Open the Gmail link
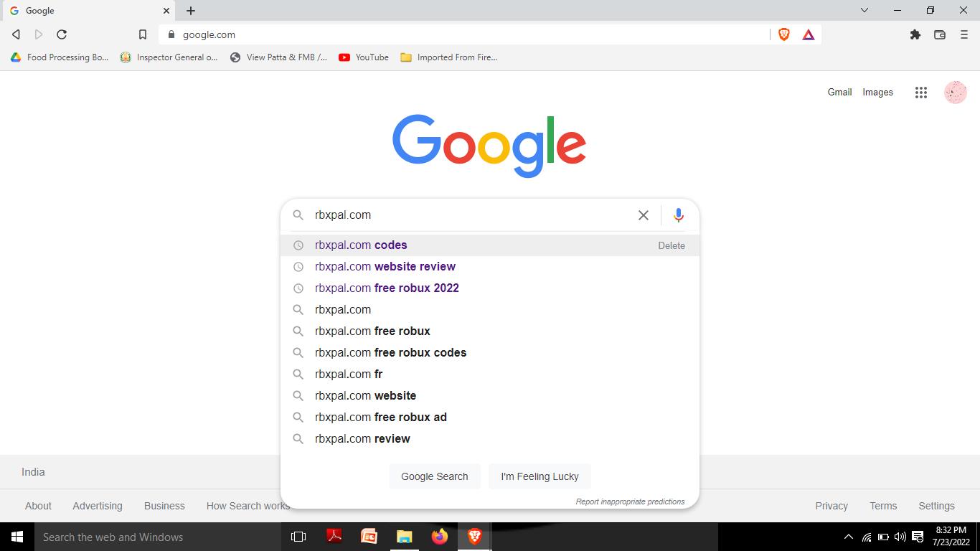980x551 pixels. (839, 92)
